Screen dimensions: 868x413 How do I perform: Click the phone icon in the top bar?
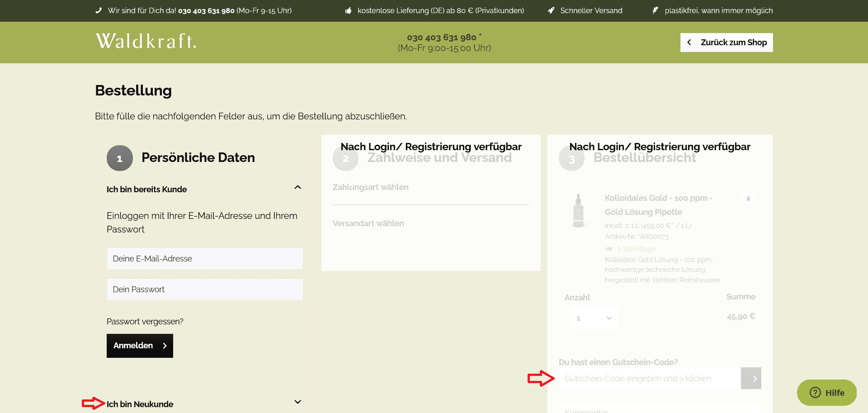(99, 9)
